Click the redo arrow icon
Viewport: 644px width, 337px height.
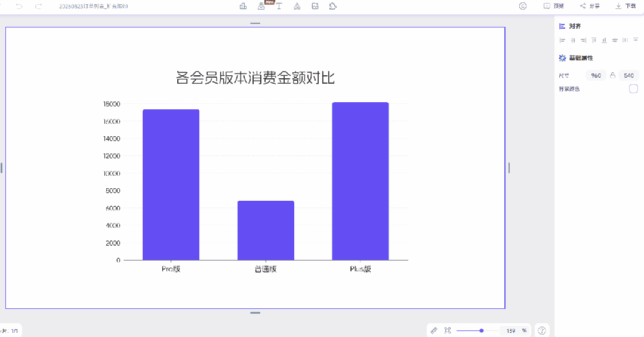coord(38,6)
